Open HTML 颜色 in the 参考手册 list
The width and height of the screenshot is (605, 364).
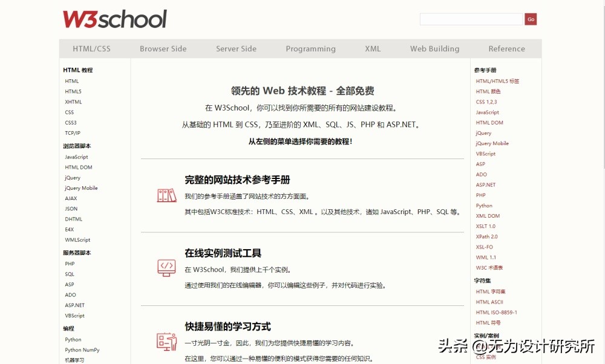coord(488,91)
